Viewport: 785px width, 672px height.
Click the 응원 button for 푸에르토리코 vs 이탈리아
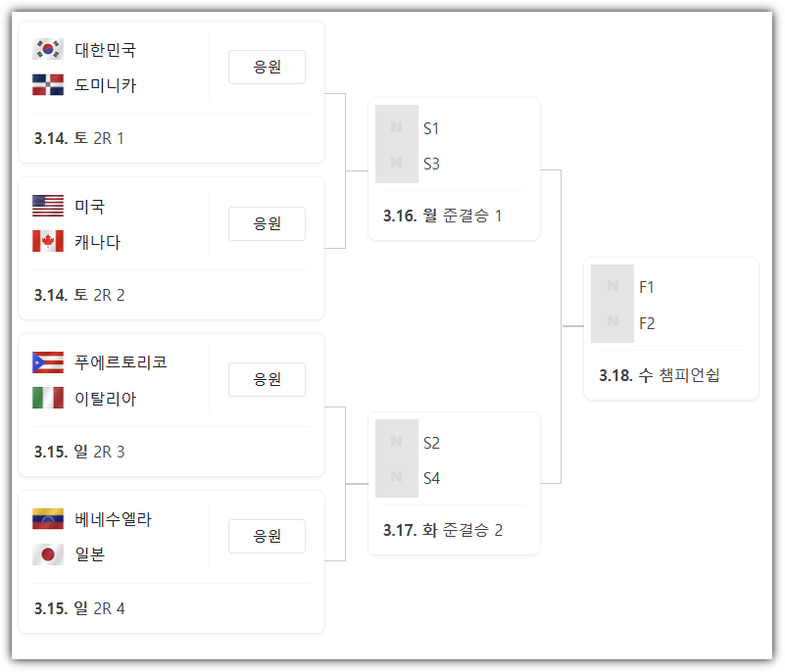tap(266, 380)
